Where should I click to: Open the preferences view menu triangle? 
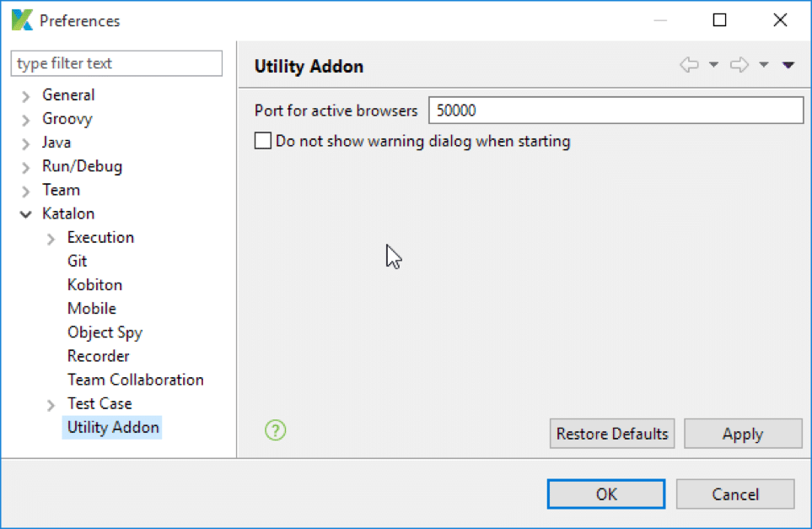point(788,66)
